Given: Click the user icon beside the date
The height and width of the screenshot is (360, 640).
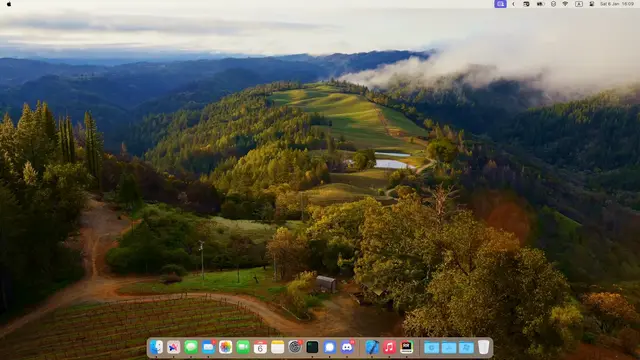Looking at the screenshot, I should tap(591, 4).
